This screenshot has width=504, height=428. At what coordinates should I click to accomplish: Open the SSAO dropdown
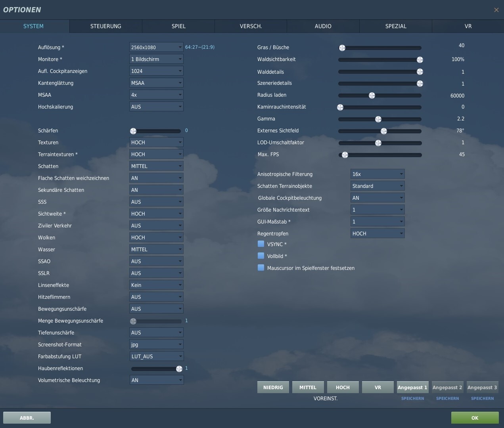[x=156, y=261]
